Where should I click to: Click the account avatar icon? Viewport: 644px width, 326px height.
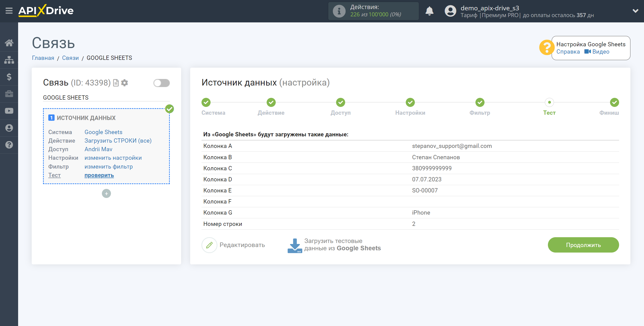click(450, 11)
